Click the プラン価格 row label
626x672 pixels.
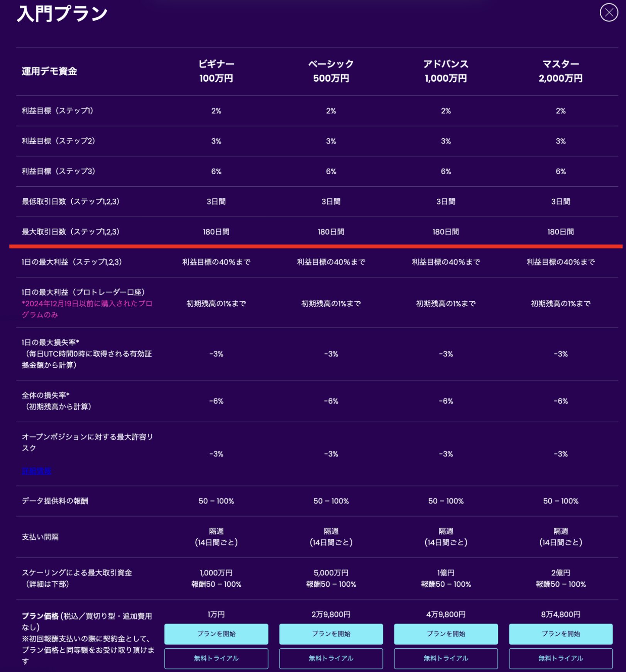tap(40, 616)
